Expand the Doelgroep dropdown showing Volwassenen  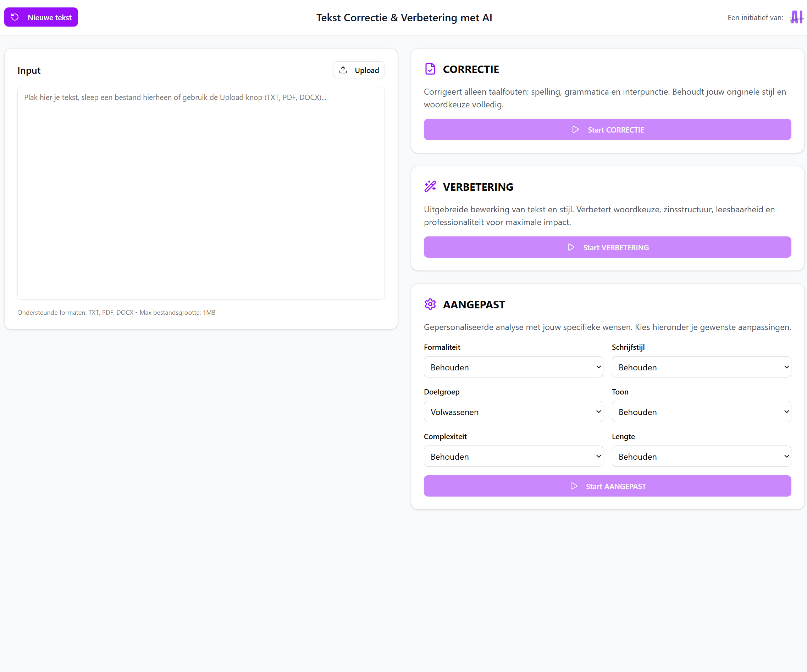[513, 411]
